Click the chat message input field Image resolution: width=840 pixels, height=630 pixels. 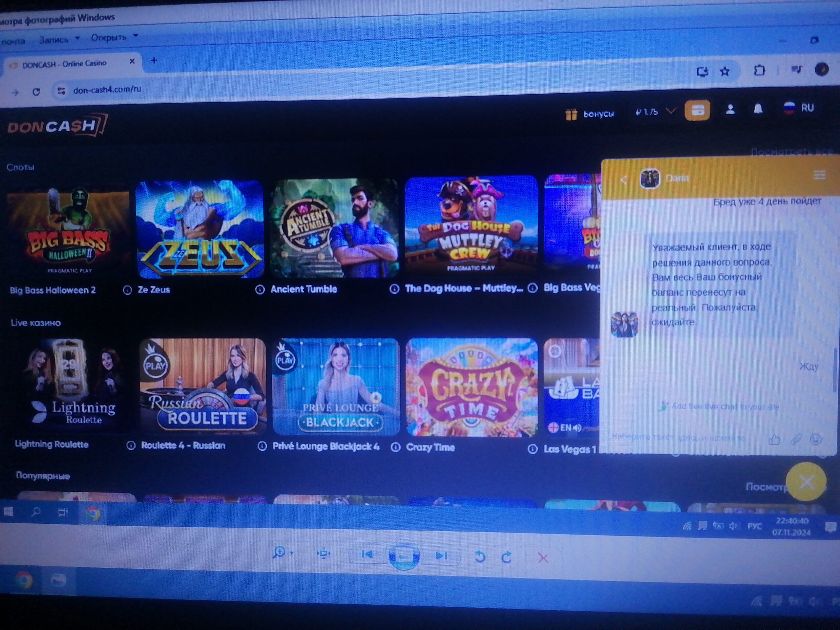click(x=678, y=438)
